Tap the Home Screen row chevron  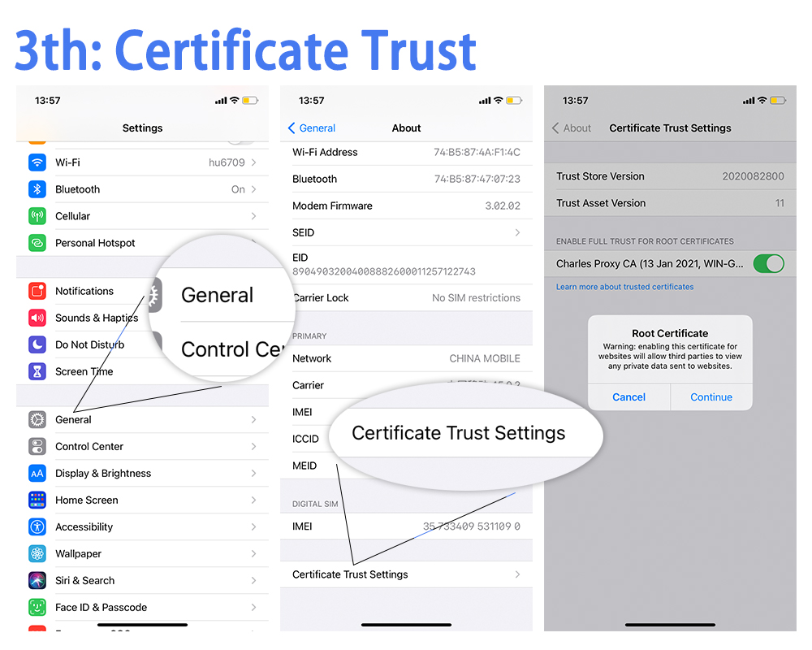pyautogui.click(x=253, y=500)
